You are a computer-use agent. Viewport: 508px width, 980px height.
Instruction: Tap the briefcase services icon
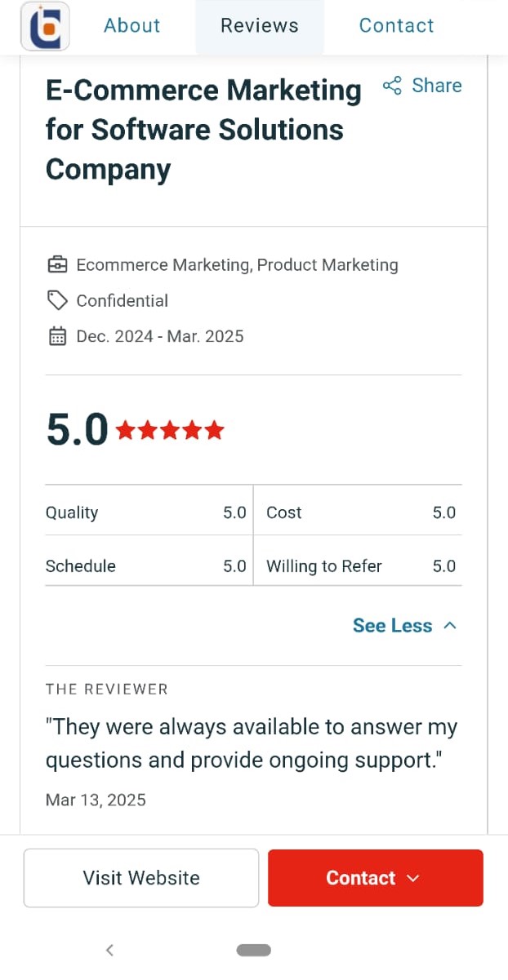[x=57, y=265]
